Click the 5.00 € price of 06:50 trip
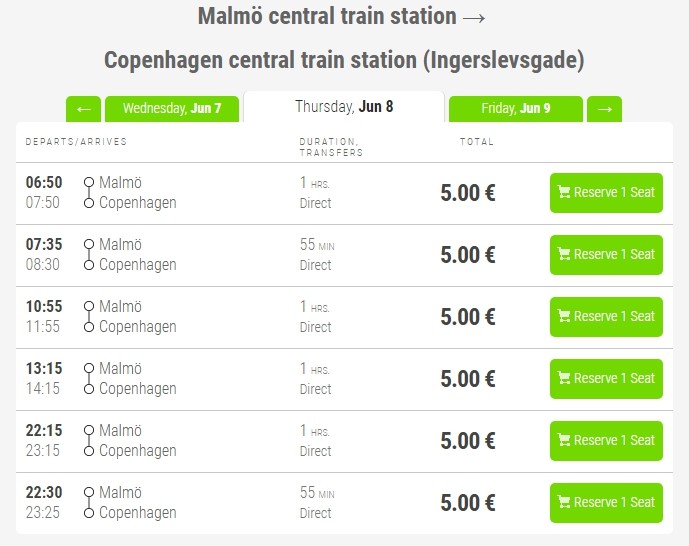 click(468, 193)
